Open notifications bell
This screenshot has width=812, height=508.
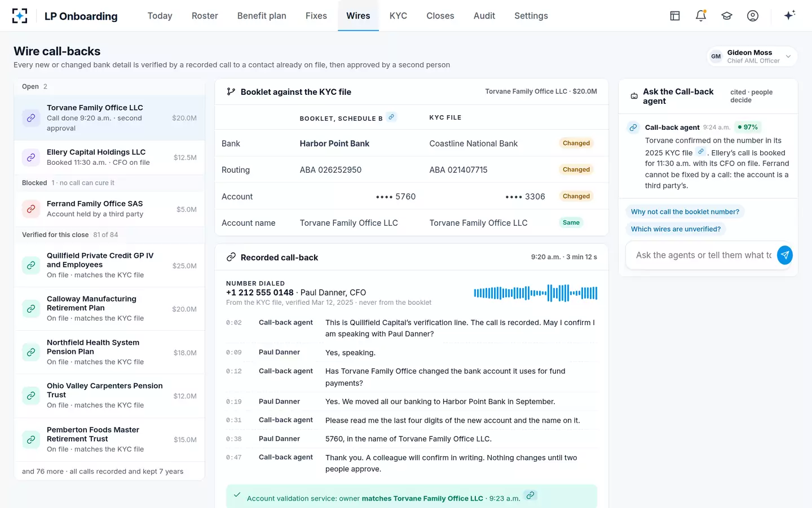coord(701,16)
